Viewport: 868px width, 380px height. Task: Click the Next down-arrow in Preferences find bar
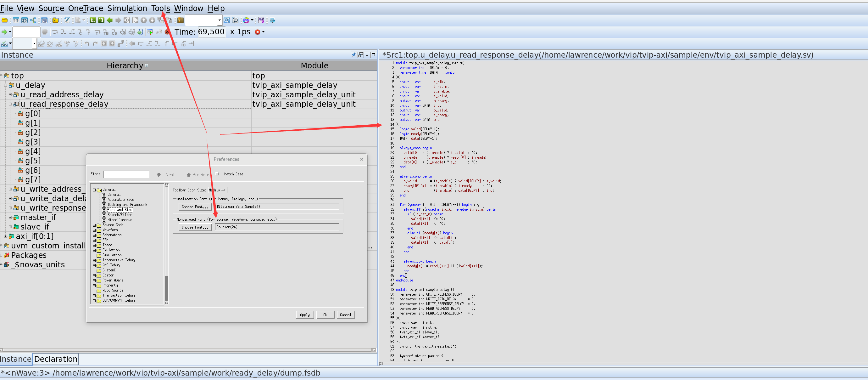[159, 175]
